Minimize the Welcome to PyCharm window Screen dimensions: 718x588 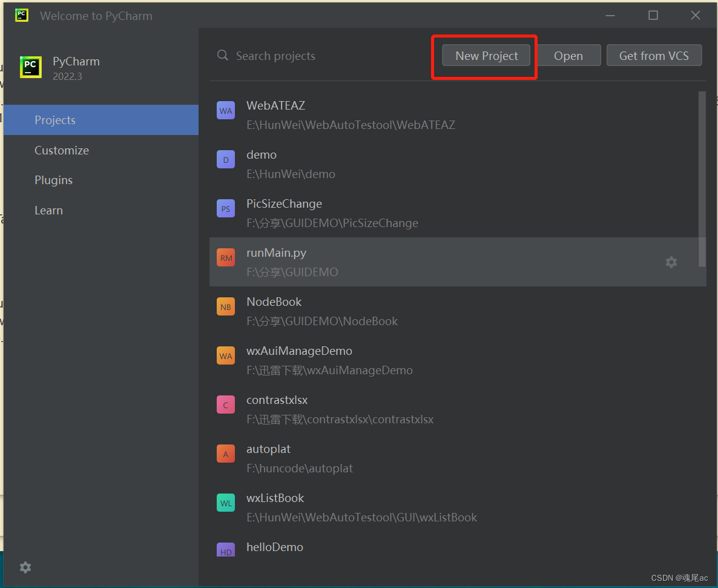tap(610, 15)
